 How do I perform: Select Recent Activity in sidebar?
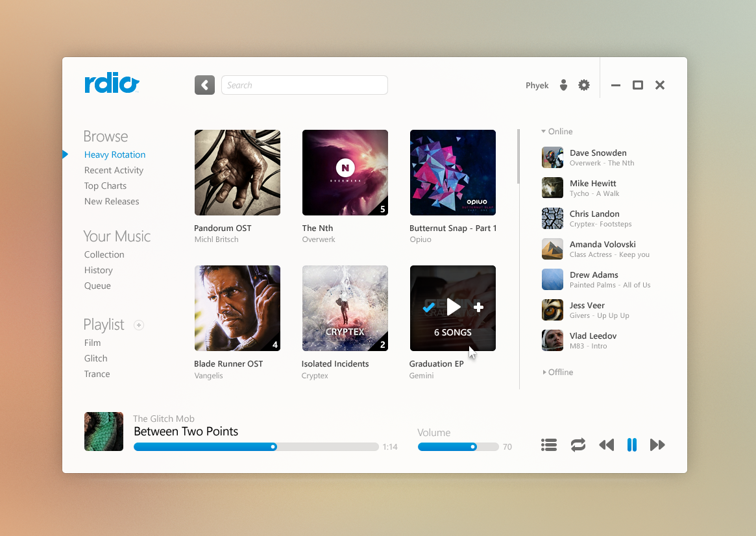114,170
